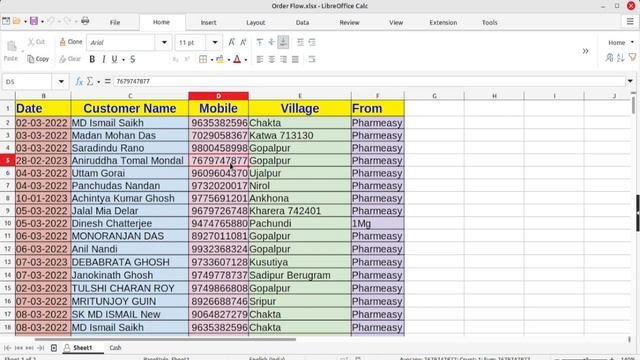This screenshot has width=640, height=360.
Task: Decrease indent icon in the toolbar
Action: click(x=312, y=42)
